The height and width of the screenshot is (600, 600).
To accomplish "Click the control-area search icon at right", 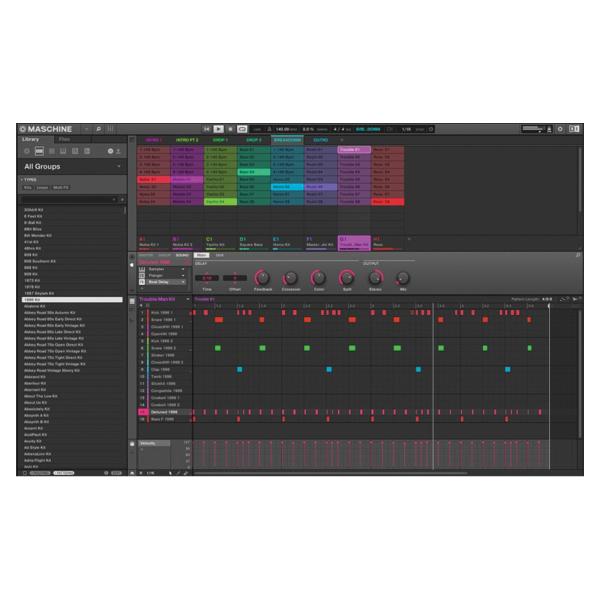I will coord(578,255).
